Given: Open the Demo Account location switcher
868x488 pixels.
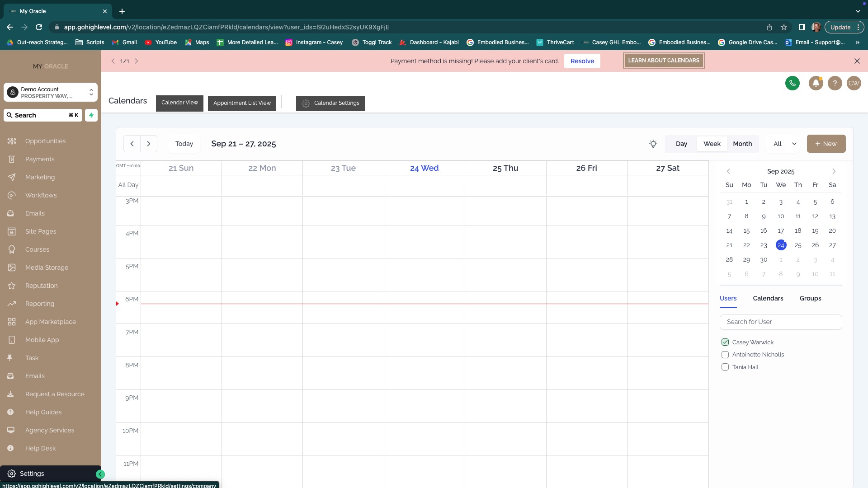Looking at the screenshot, I should click(51, 93).
